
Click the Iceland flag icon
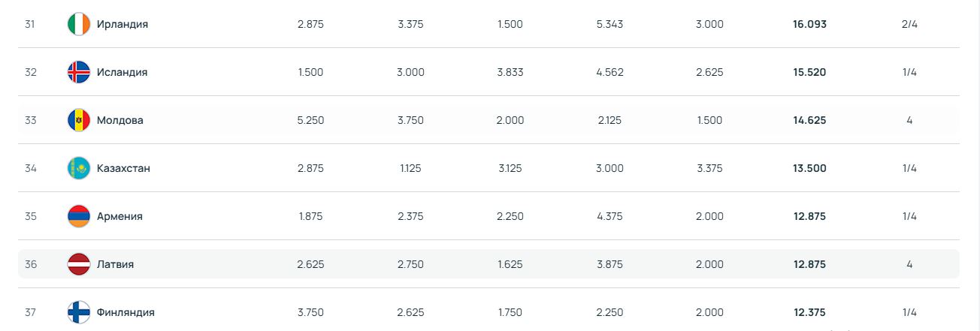pyautogui.click(x=78, y=72)
